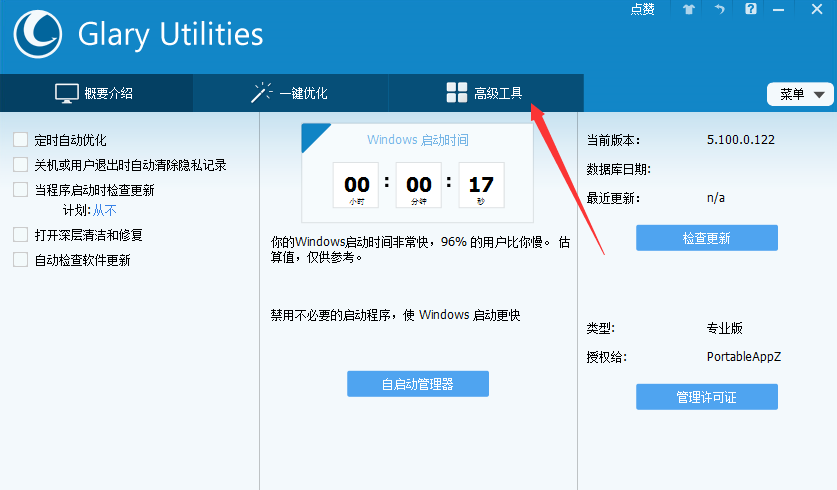This screenshot has width=837, height=490.
Task: Check 当程序启动时检查更新 option
Action: pyautogui.click(x=20, y=189)
